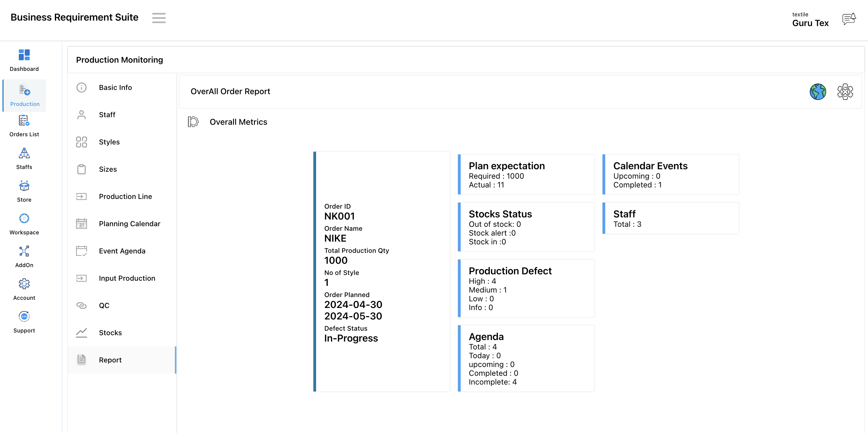Click the Guru Tex company name
868x433 pixels.
click(x=810, y=23)
